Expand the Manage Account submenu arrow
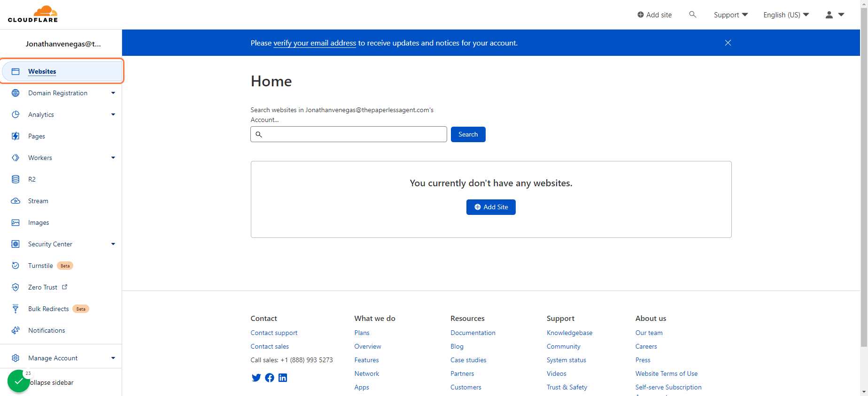The image size is (868, 396). [113, 358]
